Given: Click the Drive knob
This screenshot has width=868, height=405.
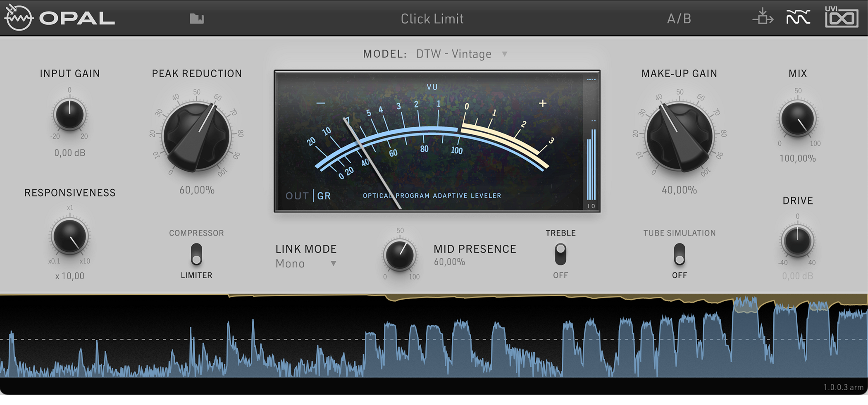Looking at the screenshot, I should [x=798, y=241].
